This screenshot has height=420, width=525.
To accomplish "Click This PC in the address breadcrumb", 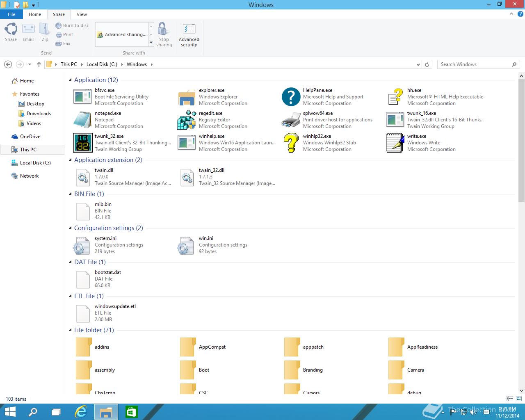I will coord(68,64).
